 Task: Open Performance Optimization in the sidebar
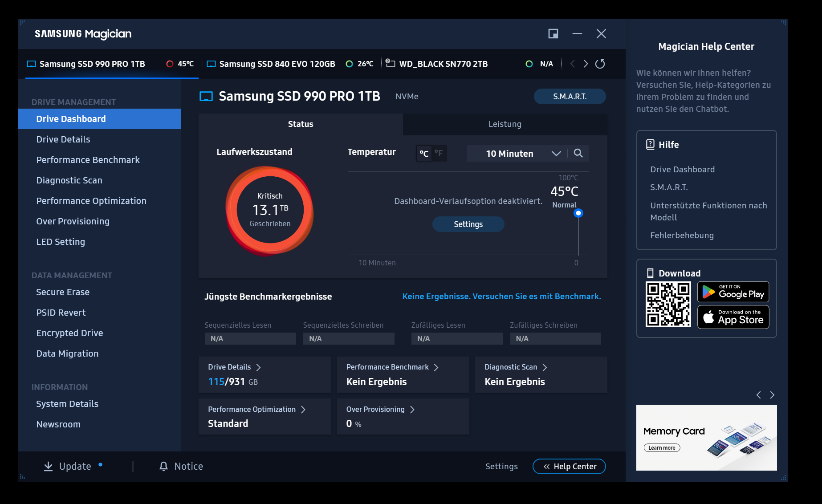pyautogui.click(x=99, y=201)
